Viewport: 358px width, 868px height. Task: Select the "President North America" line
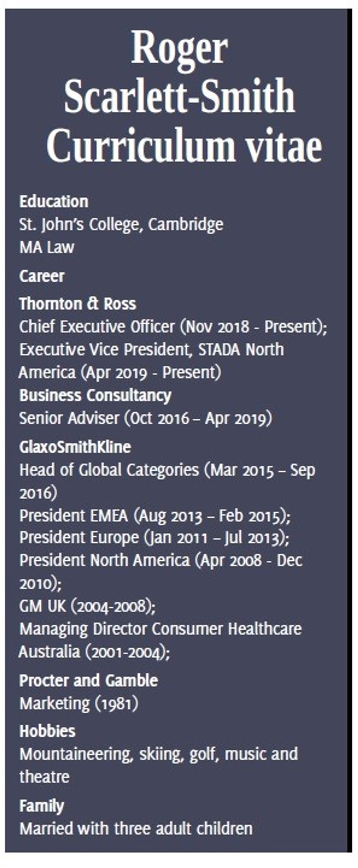[x=161, y=560]
